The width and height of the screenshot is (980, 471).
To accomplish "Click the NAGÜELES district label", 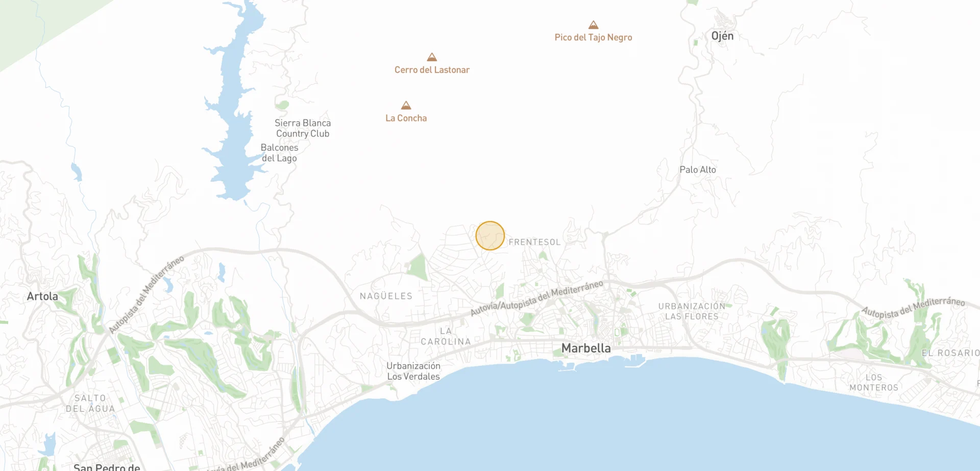I will pyautogui.click(x=386, y=296).
